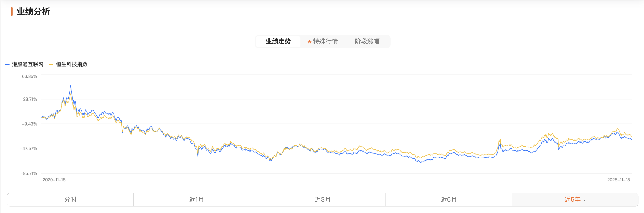This screenshot has width=644, height=213.
Task: Open the 特殊行情 tab
Action: pos(325,41)
